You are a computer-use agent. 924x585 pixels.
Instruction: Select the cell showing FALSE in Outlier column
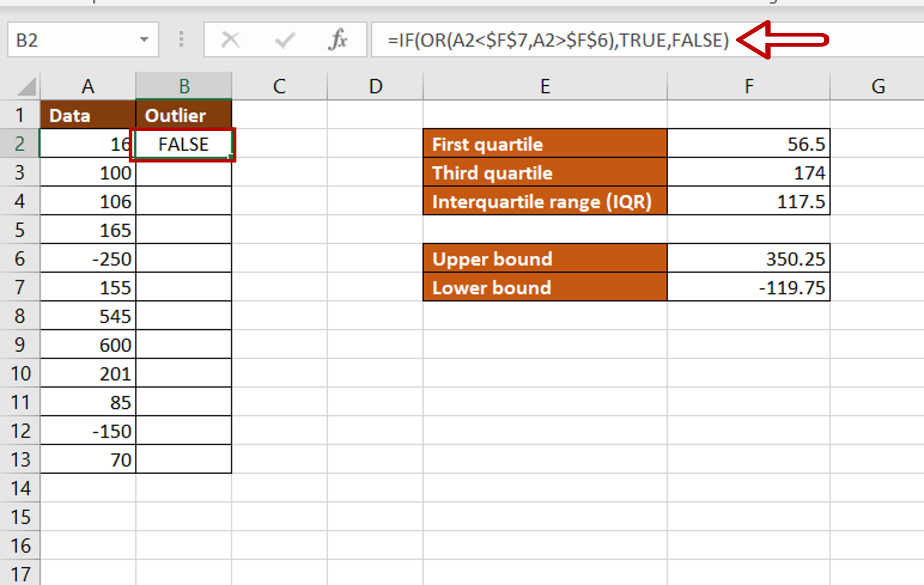click(183, 144)
